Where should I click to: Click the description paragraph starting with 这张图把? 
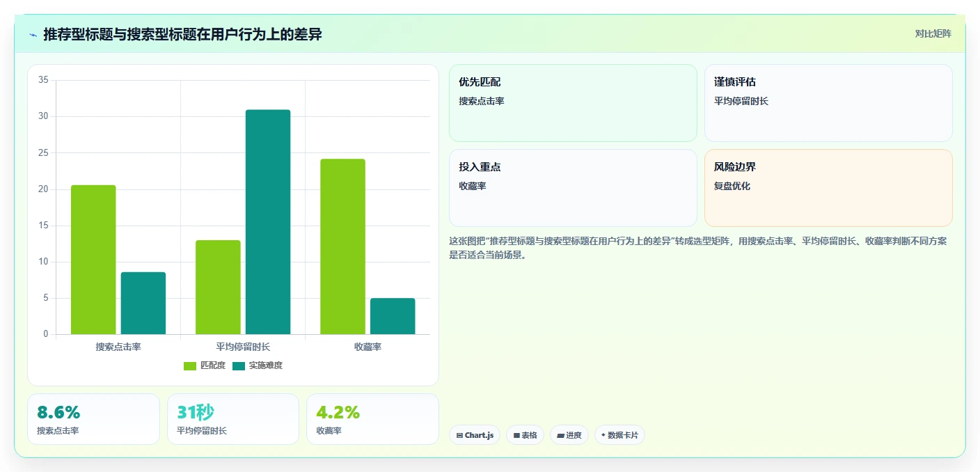tap(698, 248)
